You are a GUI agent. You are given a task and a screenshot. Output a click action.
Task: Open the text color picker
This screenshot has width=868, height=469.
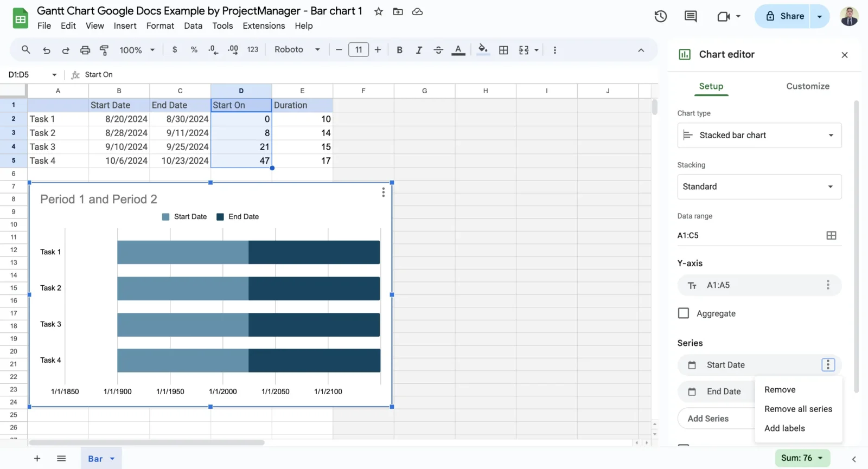[x=458, y=50]
